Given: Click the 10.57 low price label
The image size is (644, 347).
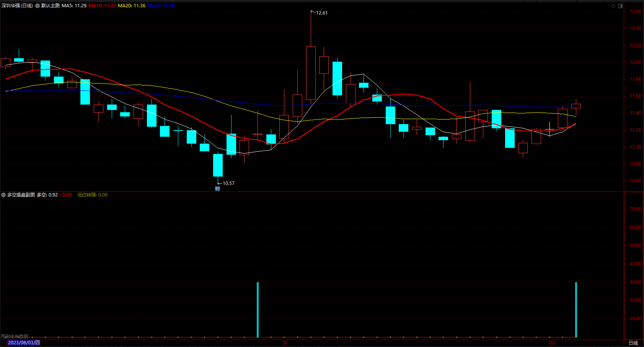Looking at the screenshot, I should [x=228, y=183].
